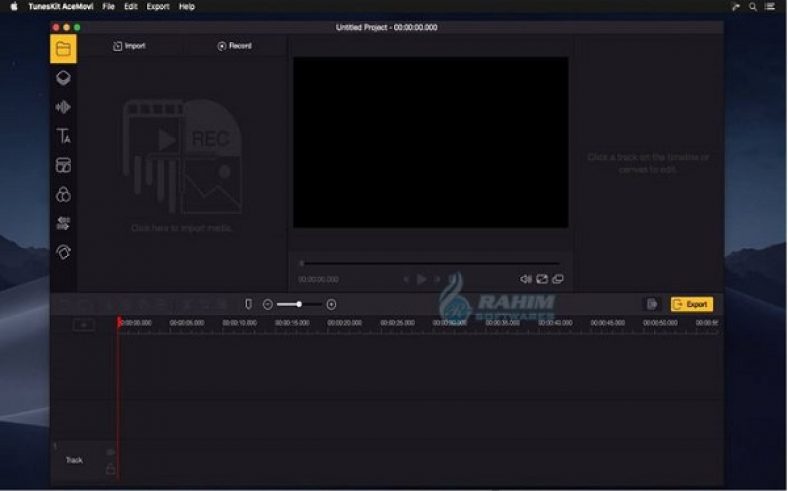Click the import media placeholder area
The width and height of the screenshot is (788, 491).
(x=182, y=166)
